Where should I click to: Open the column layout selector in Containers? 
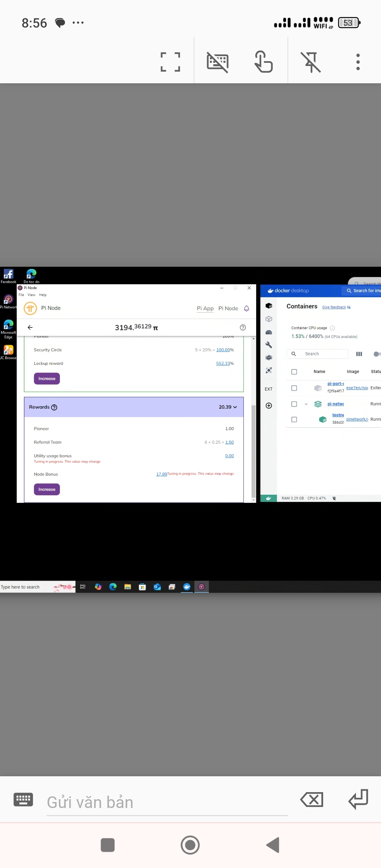tap(359, 354)
